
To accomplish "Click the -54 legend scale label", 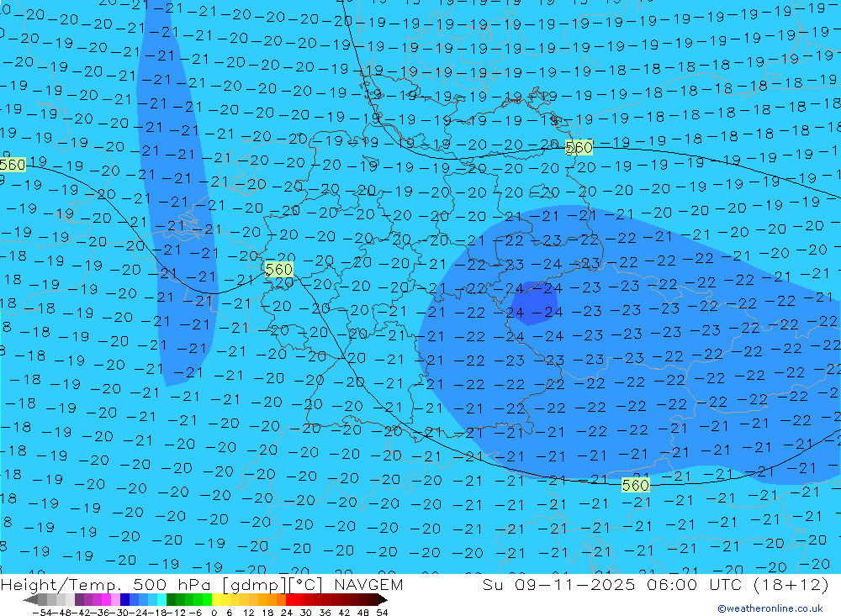I will [x=43, y=613].
